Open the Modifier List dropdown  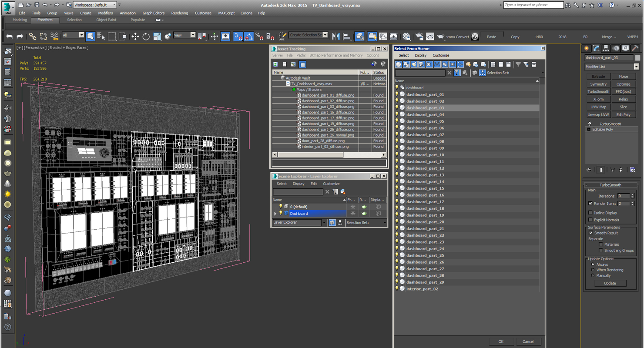[x=612, y=67]
